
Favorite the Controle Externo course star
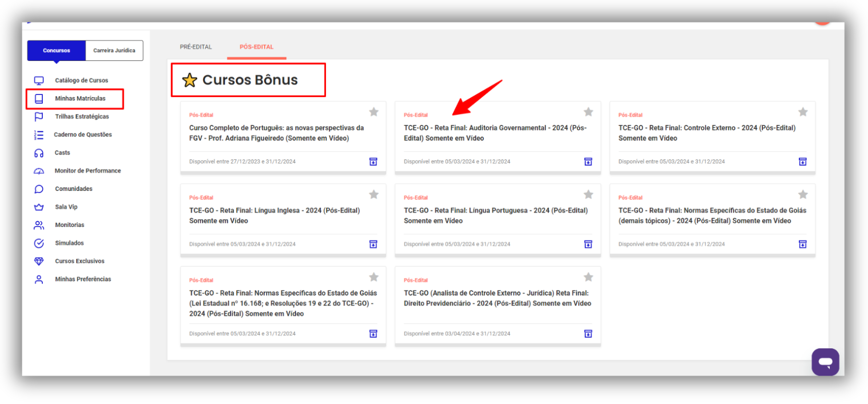pyautogui.click(x=803, y=112)
